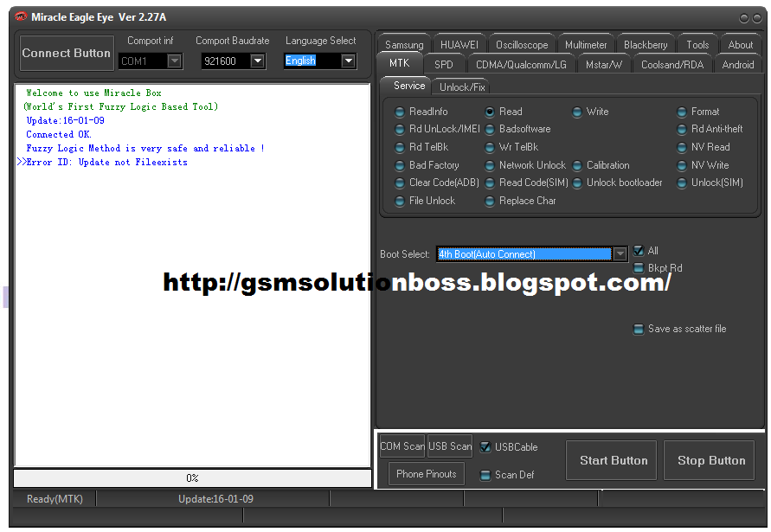Image resolution: width=771 pixels, height=532 pixels.
Task: Switch to the Samsung tab
Action: tap(404, 45)
